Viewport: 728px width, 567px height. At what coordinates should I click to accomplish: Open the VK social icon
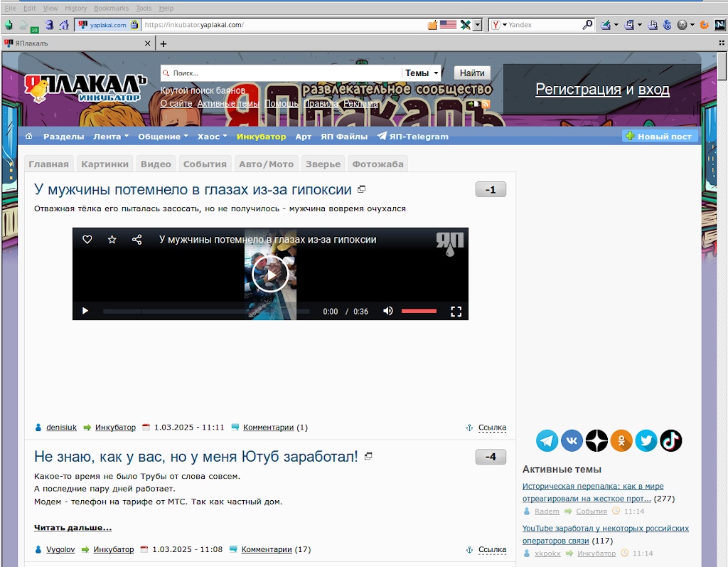(x=572, y=440)
